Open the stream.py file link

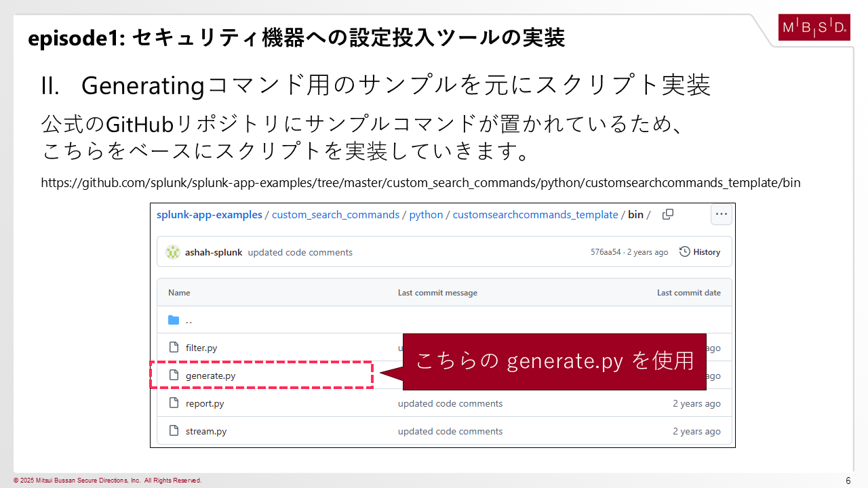tap(206, 431)
